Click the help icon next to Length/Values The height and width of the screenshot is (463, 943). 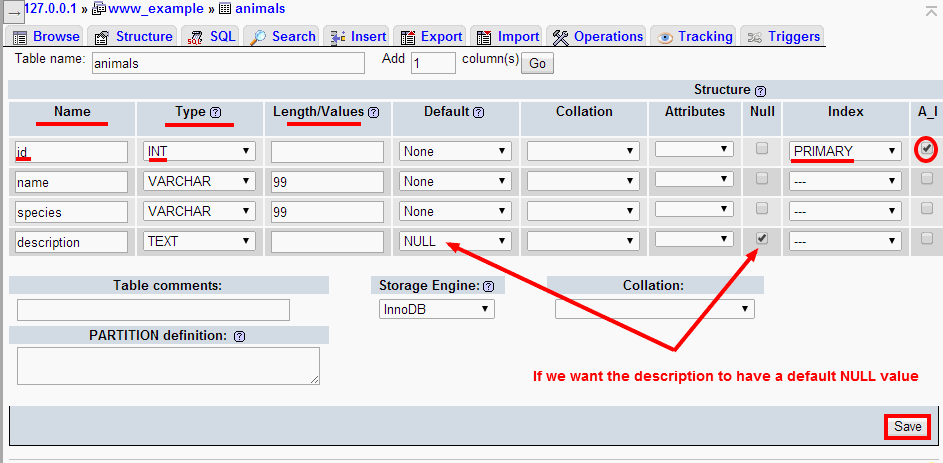[373, 112]
